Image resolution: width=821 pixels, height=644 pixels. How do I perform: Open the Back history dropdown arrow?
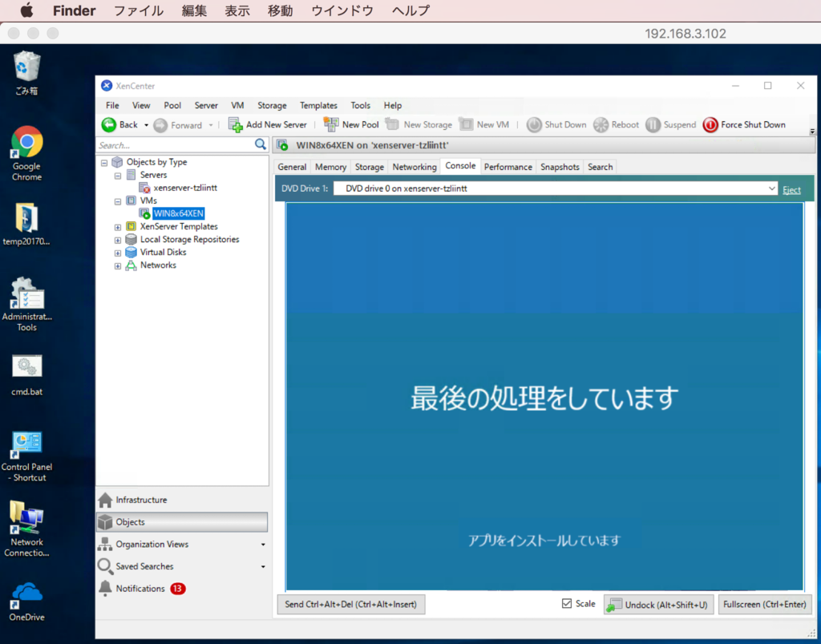(x=146, y=125)
